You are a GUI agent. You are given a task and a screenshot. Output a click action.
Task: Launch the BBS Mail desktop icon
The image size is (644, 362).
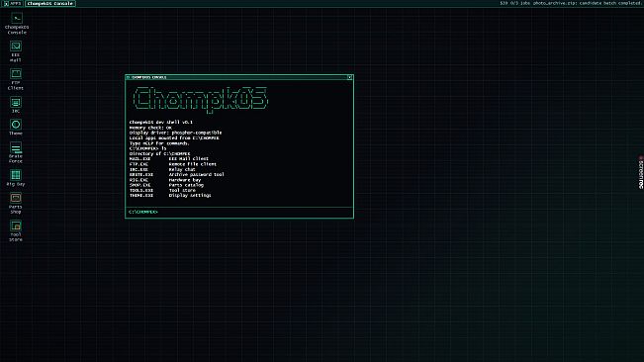click(16, 51)
